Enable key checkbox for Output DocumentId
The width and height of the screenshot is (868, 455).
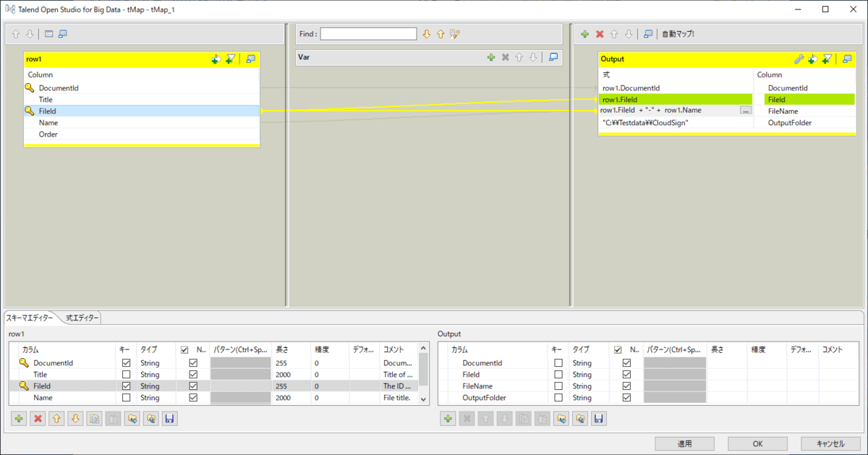[558, 362]
